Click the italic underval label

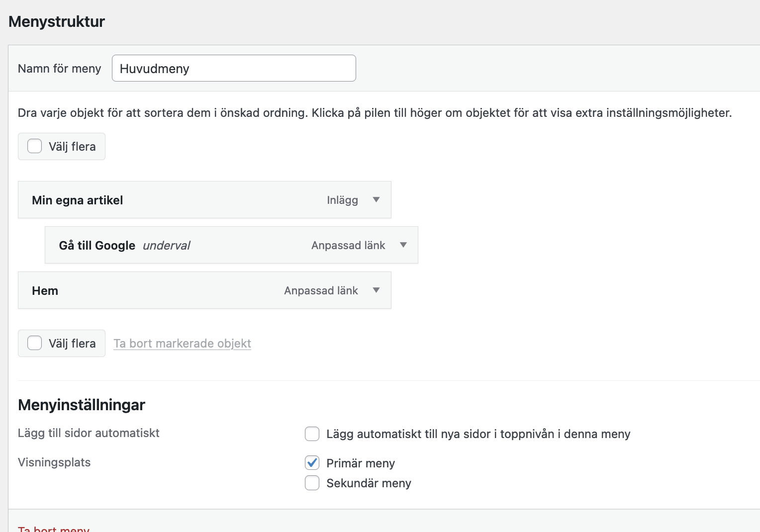[167, 246]
